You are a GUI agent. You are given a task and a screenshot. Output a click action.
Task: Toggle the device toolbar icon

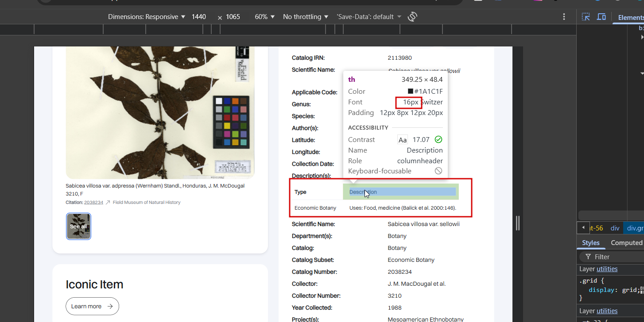coord(601,17)
